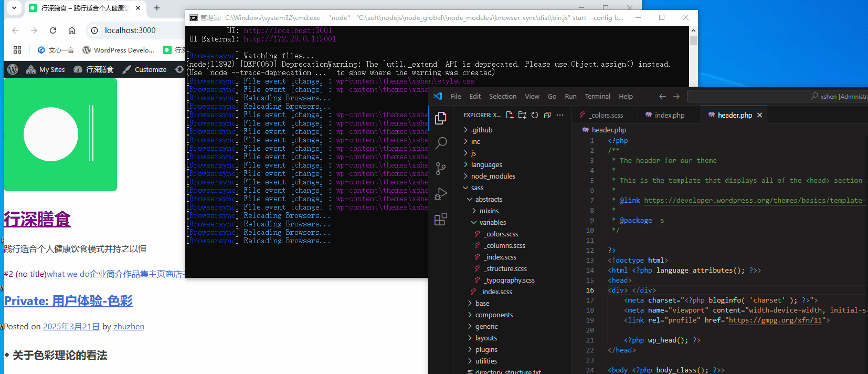Open _typography.scss in the Explorer tree
Image resolution: width=868 pixels, height=374 pixels.
(x=509, y=280)
